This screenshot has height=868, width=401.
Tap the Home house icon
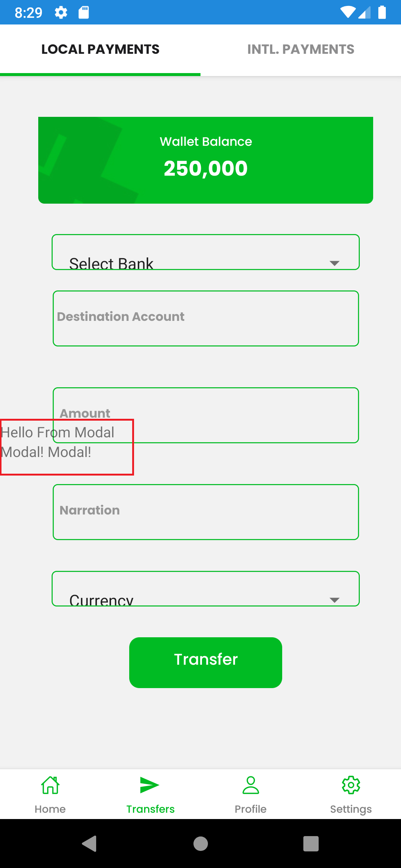[x=50, y=785]
